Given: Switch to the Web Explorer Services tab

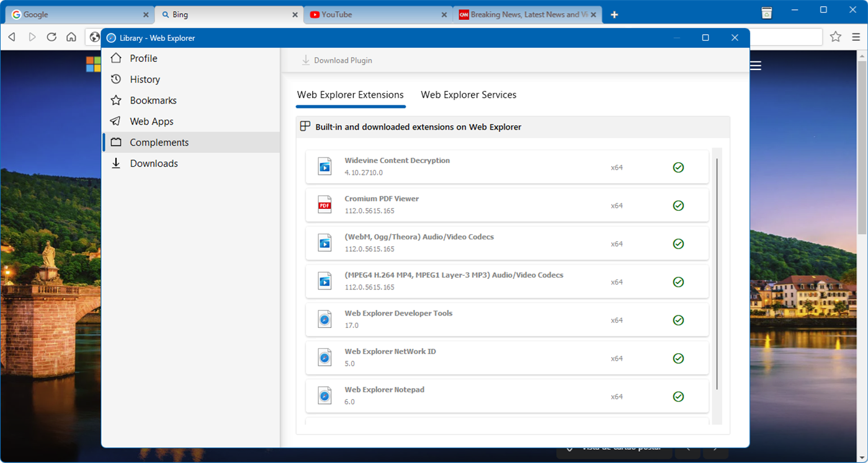Looking at the screenshot, I should (468, 94).
